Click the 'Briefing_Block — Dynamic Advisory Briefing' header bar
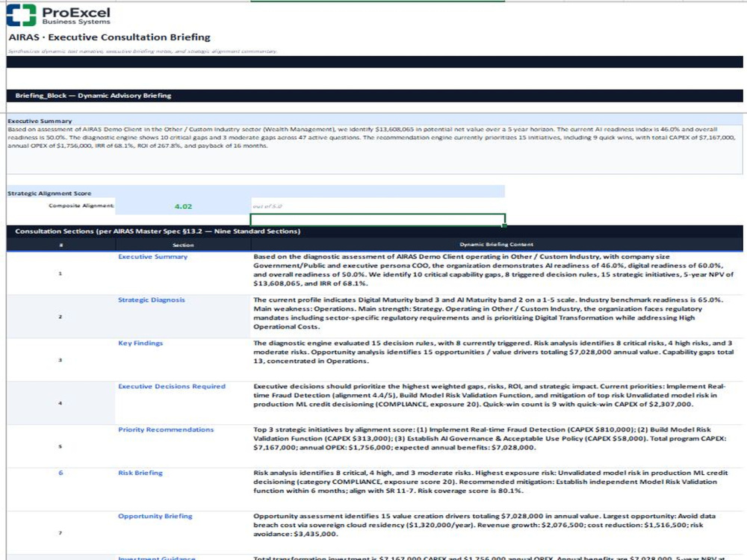This screenshot has height=560, width=747. coord(374,96)
